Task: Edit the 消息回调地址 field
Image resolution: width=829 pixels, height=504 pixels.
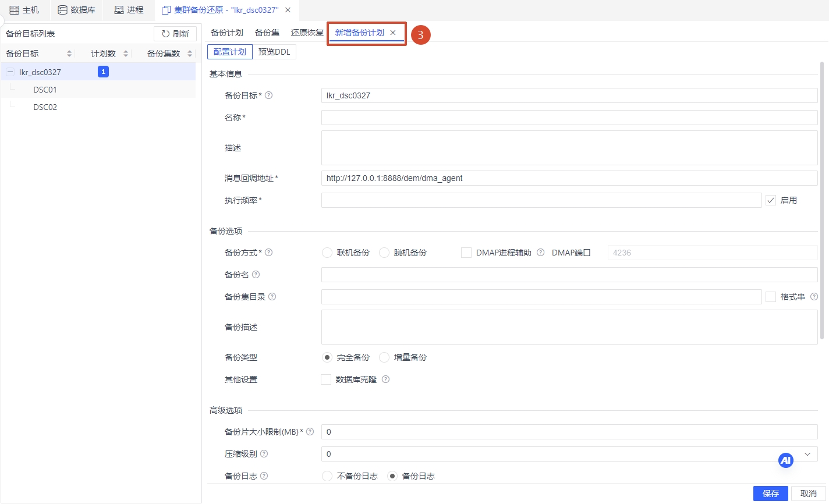Action: pyautogui.click(x=569, y=178)
